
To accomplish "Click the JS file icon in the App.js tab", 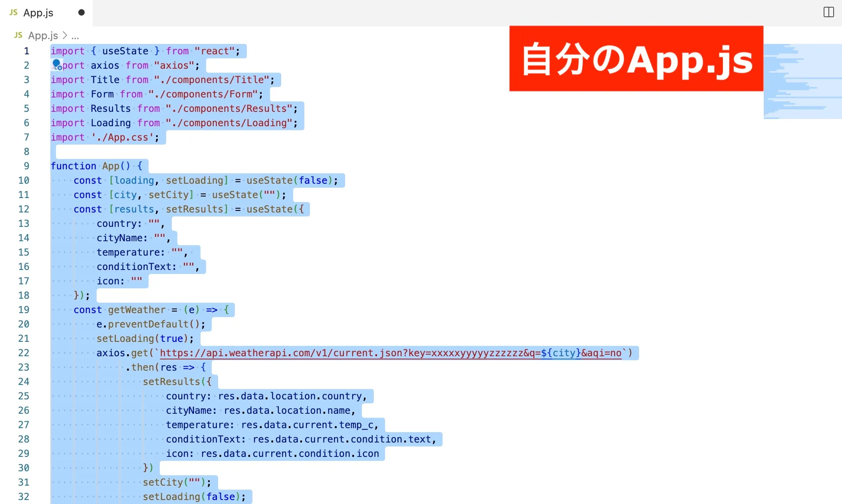I will (x=14, y=12).
